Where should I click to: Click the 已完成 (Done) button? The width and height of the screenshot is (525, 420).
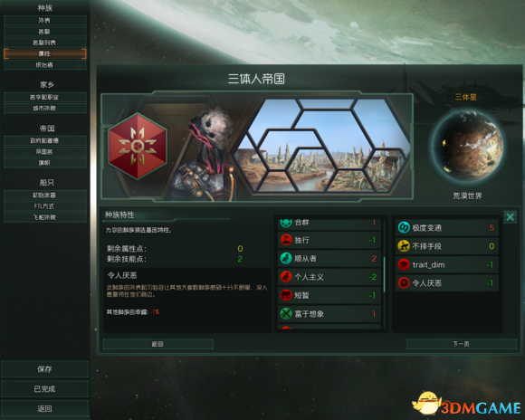[x=45, y=389]
